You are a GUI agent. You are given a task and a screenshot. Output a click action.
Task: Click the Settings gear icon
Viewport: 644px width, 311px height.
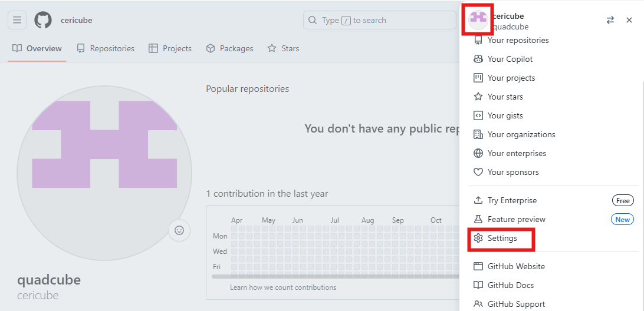pos(478,239)
